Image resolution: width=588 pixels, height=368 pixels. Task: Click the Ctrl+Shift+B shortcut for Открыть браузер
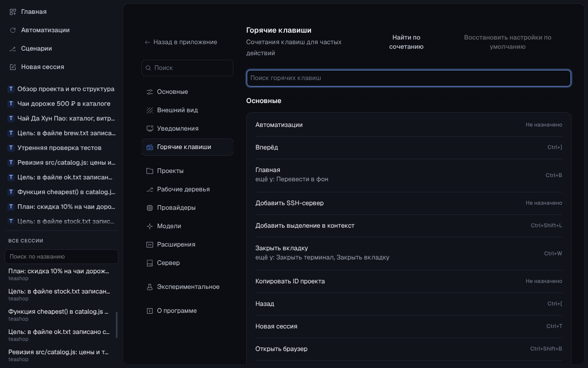[546, 349]
